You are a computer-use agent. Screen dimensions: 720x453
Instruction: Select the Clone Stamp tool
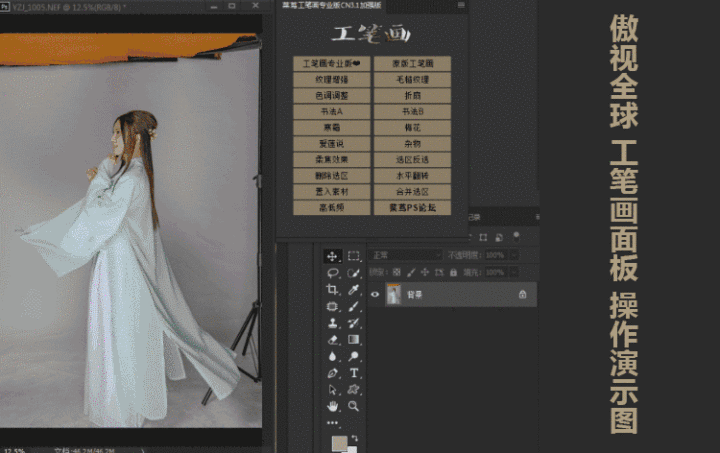[333, 323]
